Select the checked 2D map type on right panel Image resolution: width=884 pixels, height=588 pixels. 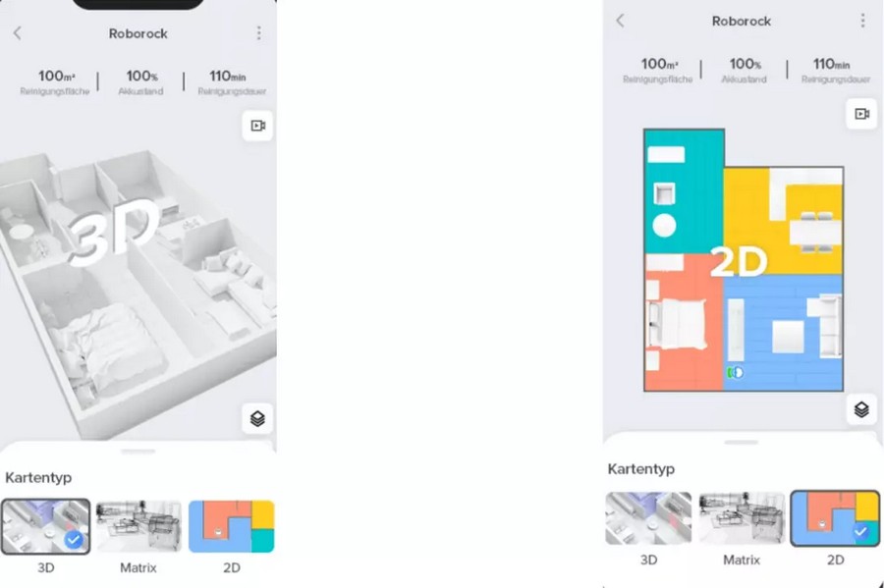point(835,518)
